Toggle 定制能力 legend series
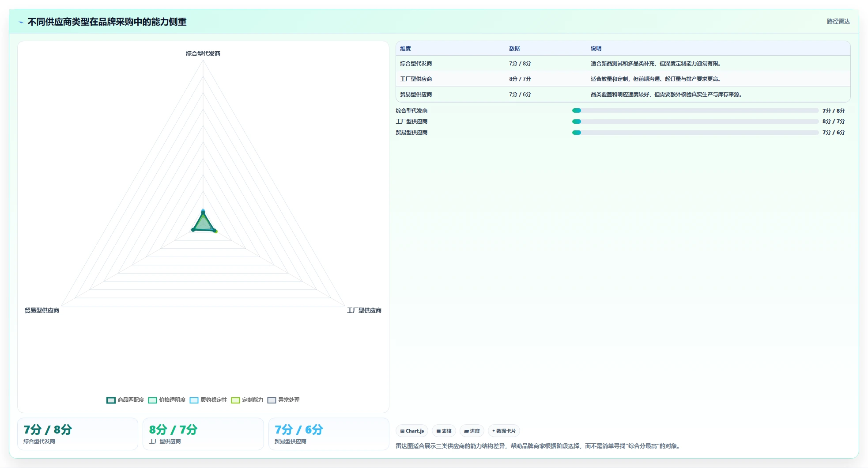Screen dimensions: 868x468 (247, 400)
